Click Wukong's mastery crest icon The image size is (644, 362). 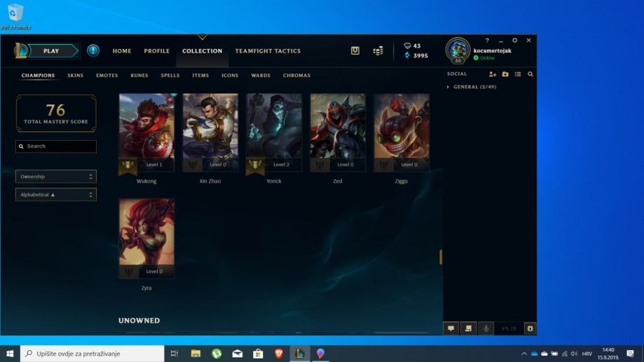pyautogui.click(x=128, y=165)
